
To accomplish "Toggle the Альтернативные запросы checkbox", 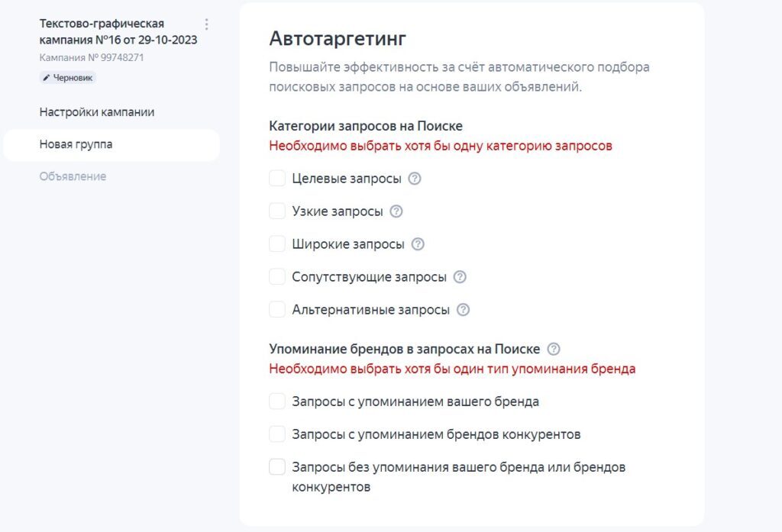I will [277, 310].
